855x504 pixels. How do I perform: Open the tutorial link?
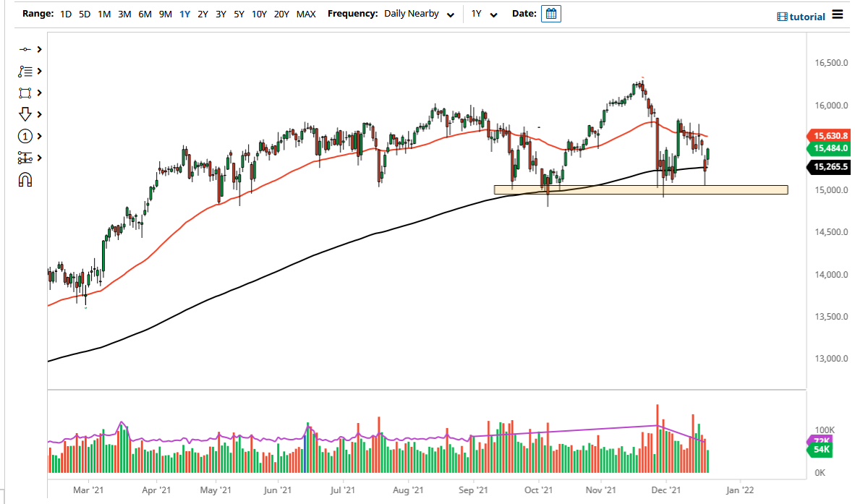(x=800, y=16)
